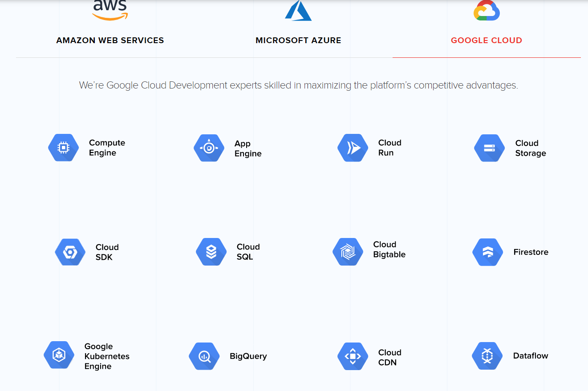588x391 pixels.
Task: Click the Cloud CDN icon
Action: (353, 356)
